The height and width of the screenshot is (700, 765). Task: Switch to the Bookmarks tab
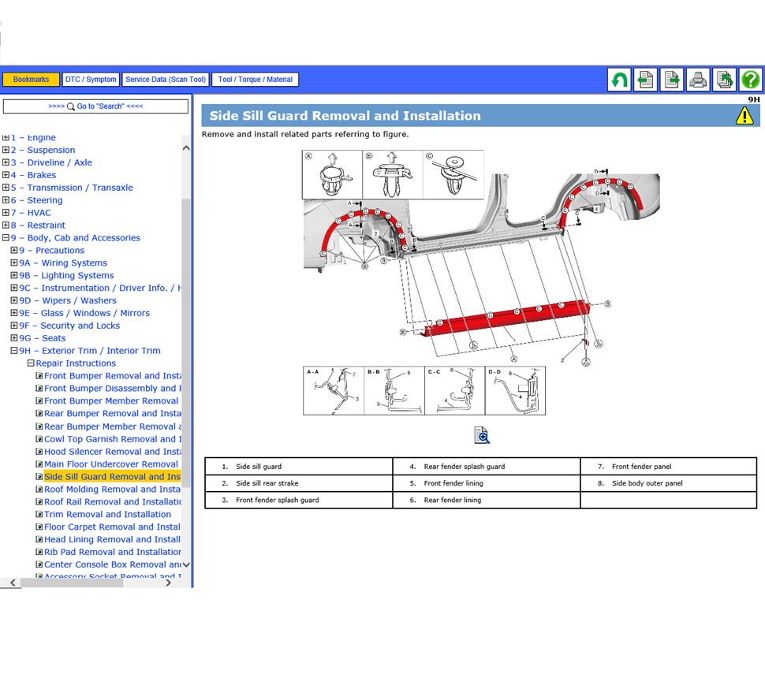click(x=32, y=80)
